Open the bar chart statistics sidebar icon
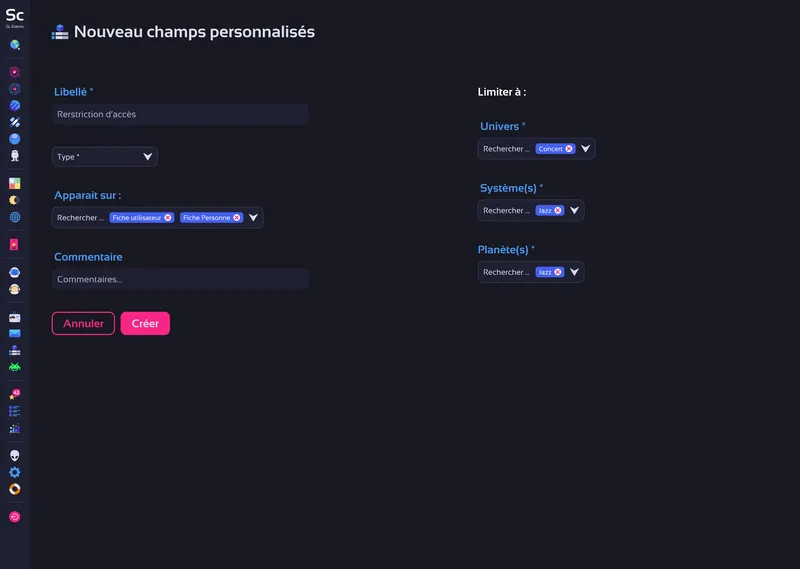 pos(15,428)
